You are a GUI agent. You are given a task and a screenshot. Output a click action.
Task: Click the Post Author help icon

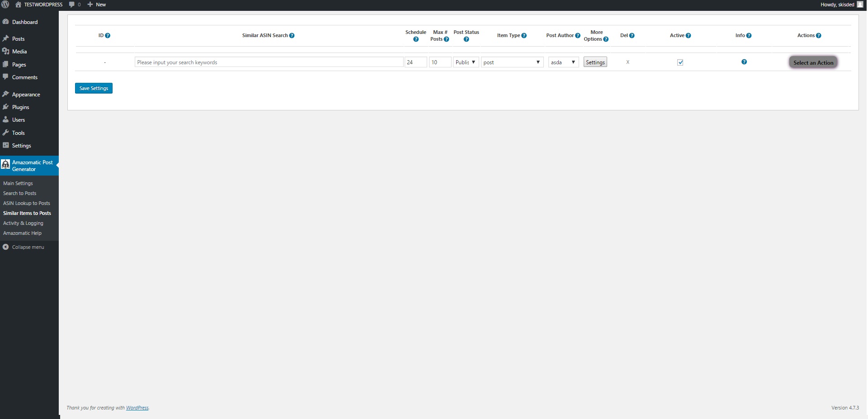(578, 36)
